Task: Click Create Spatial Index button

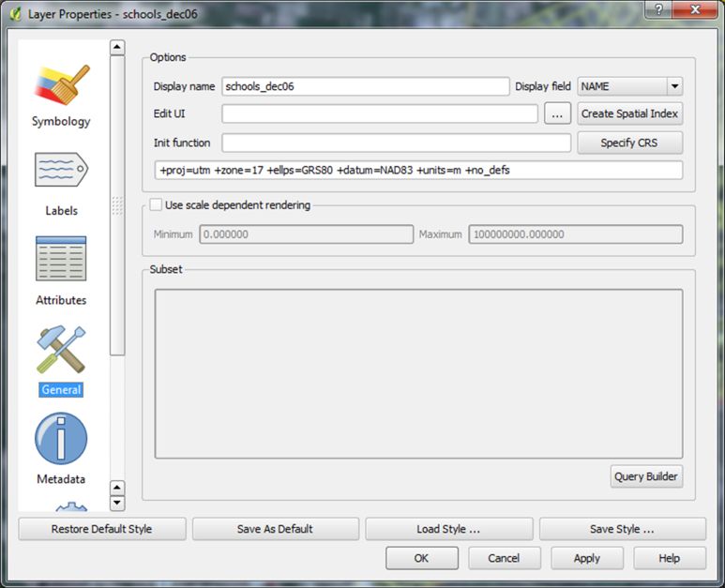Action: point(629,113)
